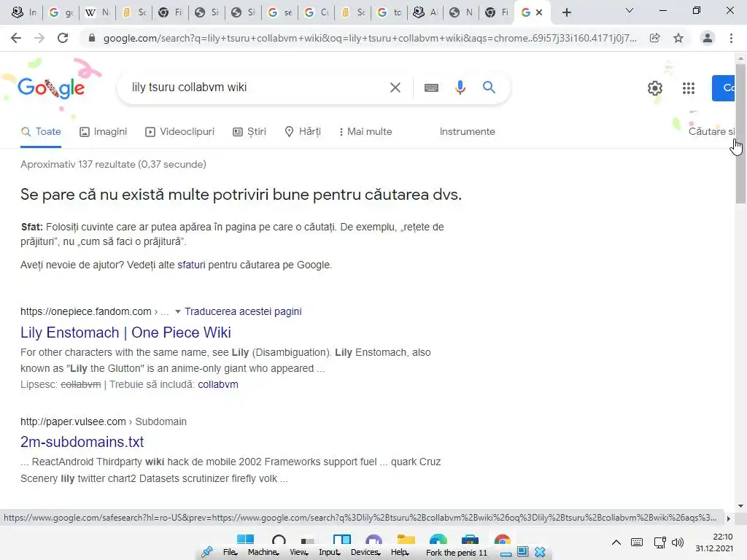Screen dimensions: 747x560
Task: Open the VirtualBox Machine menu
Action: [263, 552]
